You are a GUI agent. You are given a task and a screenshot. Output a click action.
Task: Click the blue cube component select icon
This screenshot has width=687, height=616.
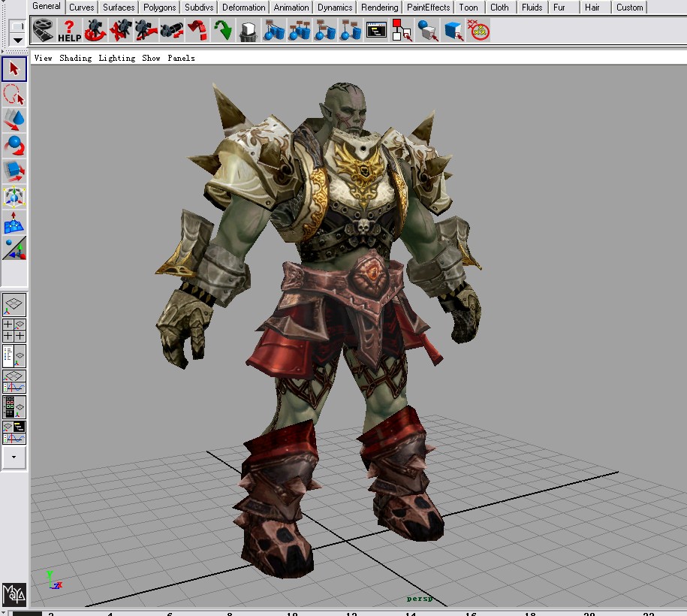pos(453,30)
